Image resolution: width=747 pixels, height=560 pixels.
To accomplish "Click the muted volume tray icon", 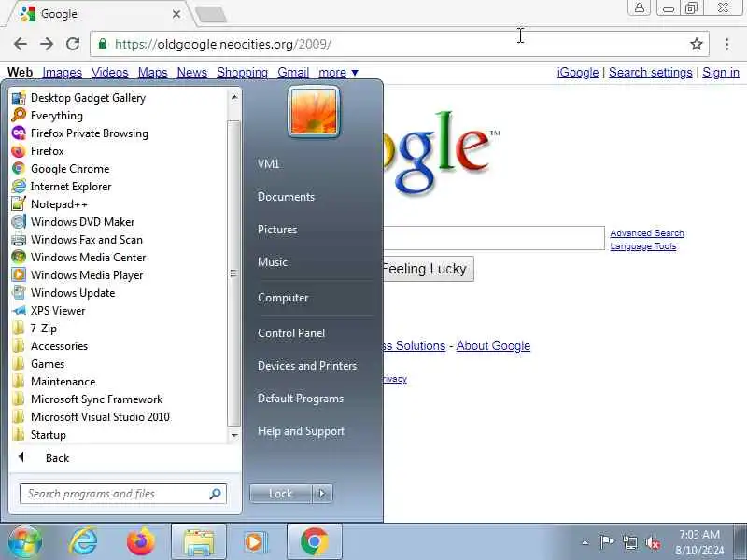I will (652, 542).
